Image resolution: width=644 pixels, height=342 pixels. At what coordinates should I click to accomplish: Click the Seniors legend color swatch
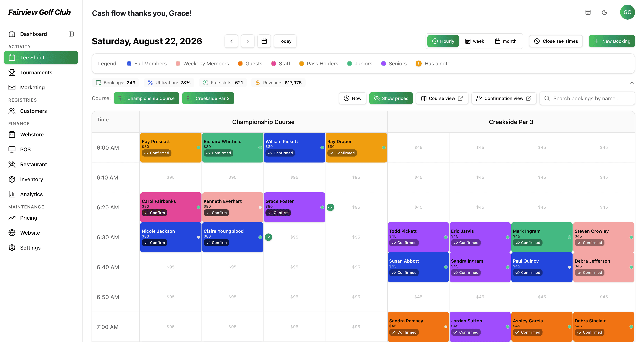coord(384,64)
